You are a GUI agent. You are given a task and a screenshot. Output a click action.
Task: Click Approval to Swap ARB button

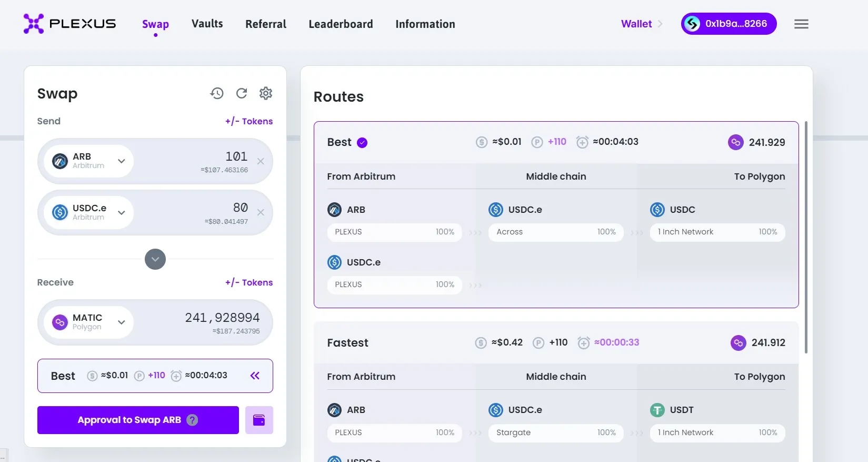(138, 420)
